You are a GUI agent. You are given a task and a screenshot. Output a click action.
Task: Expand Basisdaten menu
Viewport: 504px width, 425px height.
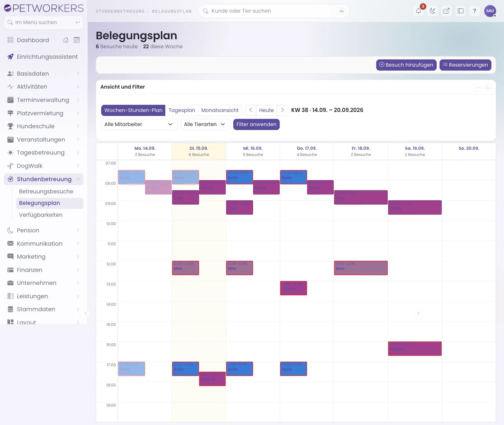(x=44, y=73)
